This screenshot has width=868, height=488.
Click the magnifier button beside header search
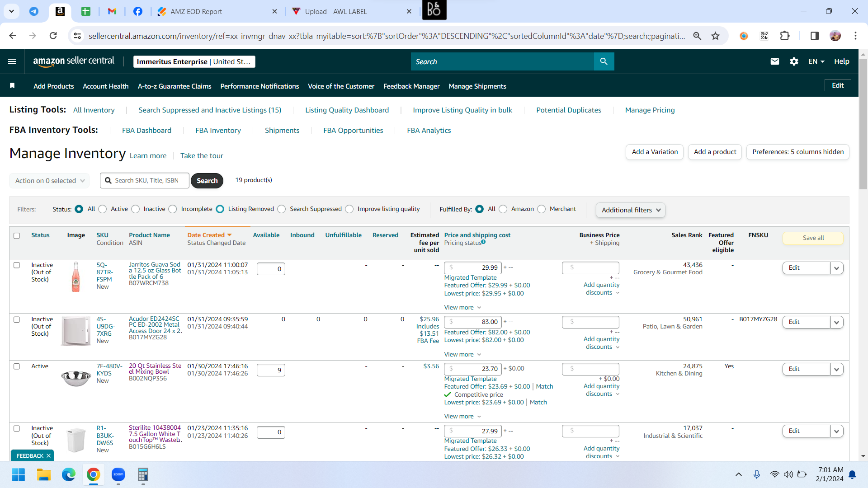[604, 61]
